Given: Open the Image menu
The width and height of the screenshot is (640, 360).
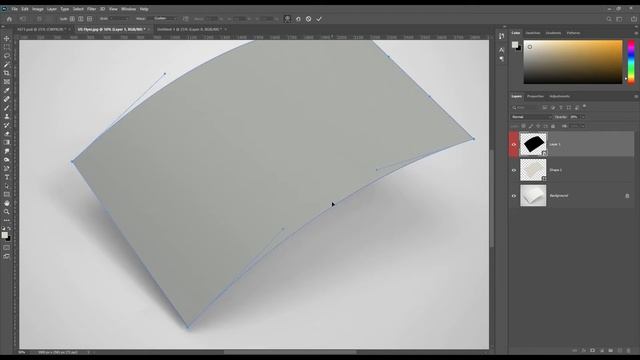Looking at the screenshot, I should 38,9.
